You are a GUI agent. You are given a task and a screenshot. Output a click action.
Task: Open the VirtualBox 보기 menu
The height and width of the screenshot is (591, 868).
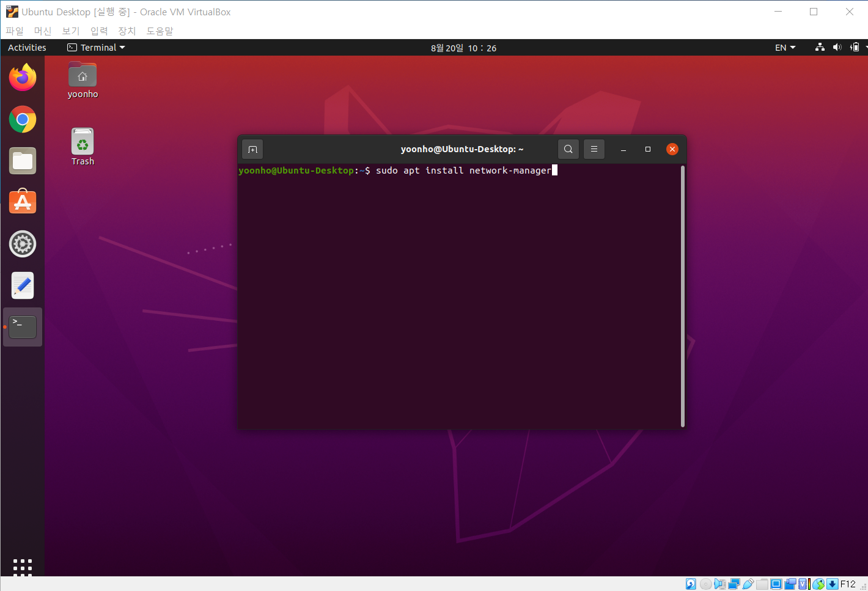71,31
